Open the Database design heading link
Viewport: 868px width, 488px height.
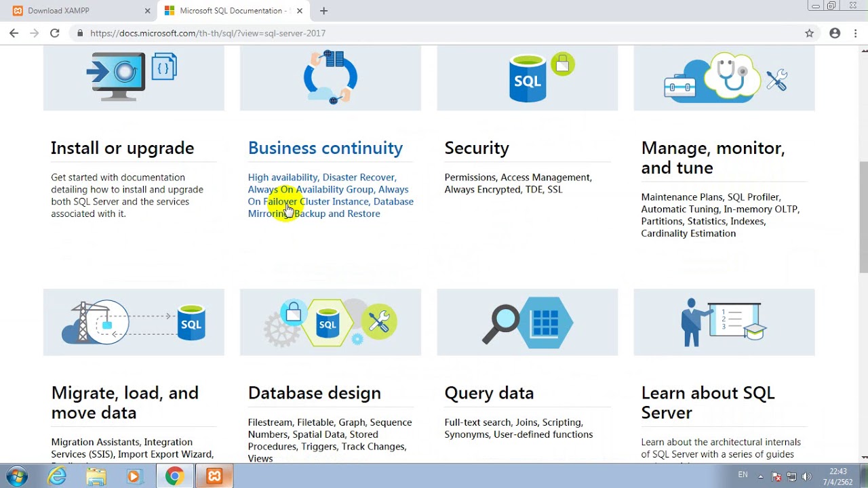pyautogui.click(x=315, y=393)
